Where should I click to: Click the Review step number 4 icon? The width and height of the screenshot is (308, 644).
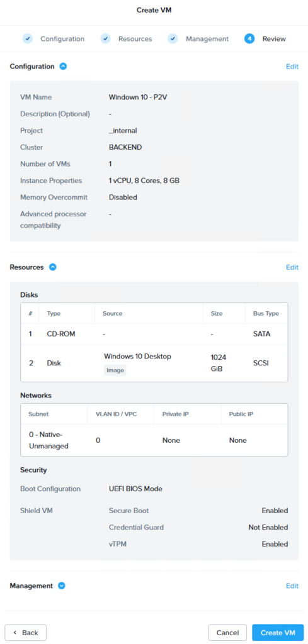point(249,38)
